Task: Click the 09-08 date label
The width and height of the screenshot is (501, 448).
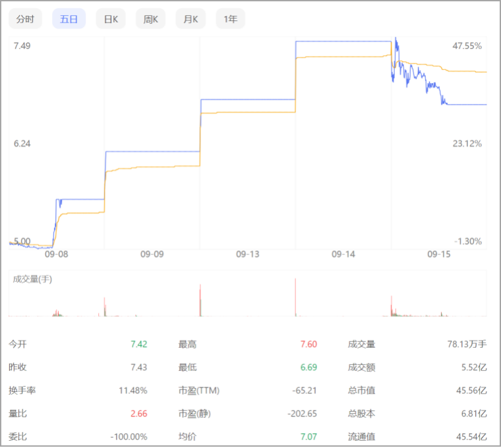Action: [56, 254]
